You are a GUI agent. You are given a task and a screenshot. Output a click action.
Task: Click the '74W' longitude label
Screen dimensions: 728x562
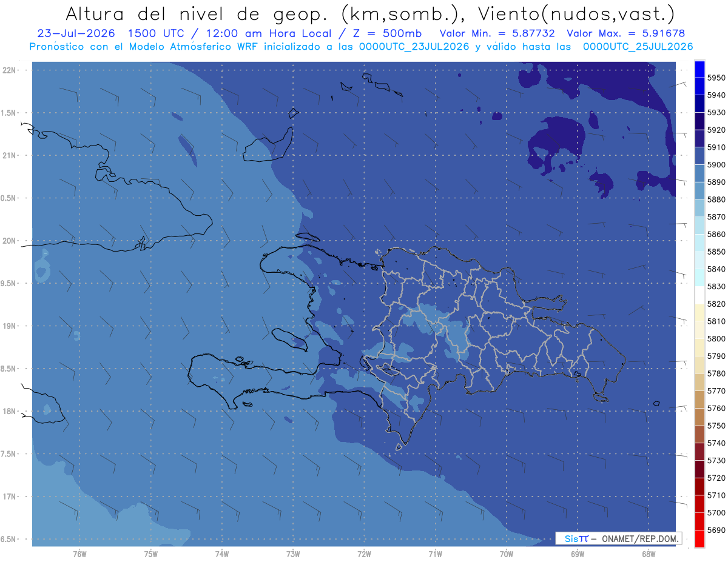click(222, 554)
